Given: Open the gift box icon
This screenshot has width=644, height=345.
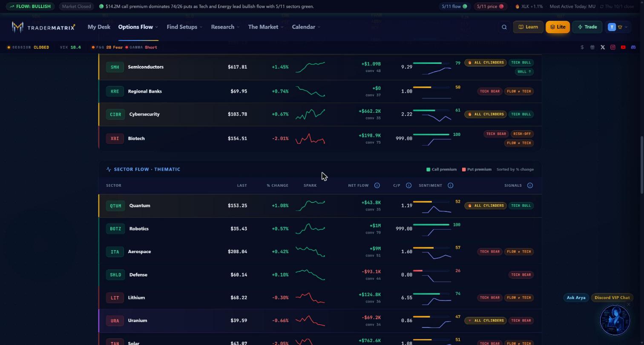Looking at the screenshot, I should 592,47.
